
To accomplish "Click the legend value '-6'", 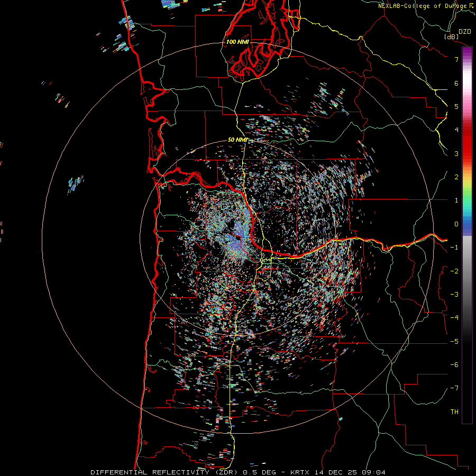I will click(x=454, y=364).
